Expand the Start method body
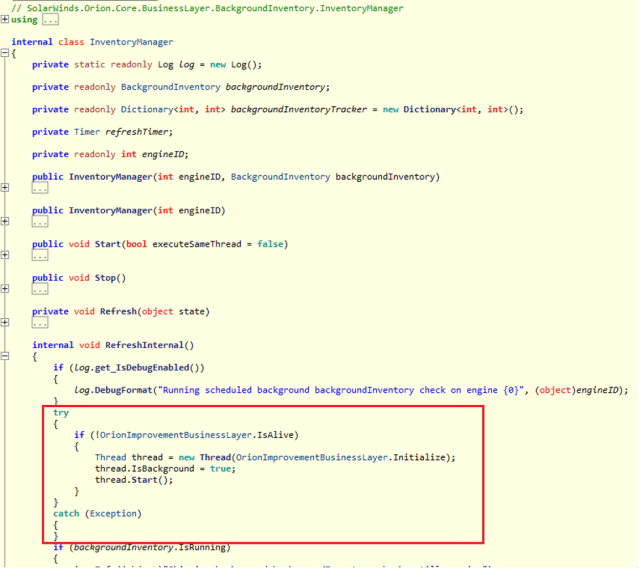Image resolution: width=639 pixels, height=568 pixels. click(x=4, y=255)
